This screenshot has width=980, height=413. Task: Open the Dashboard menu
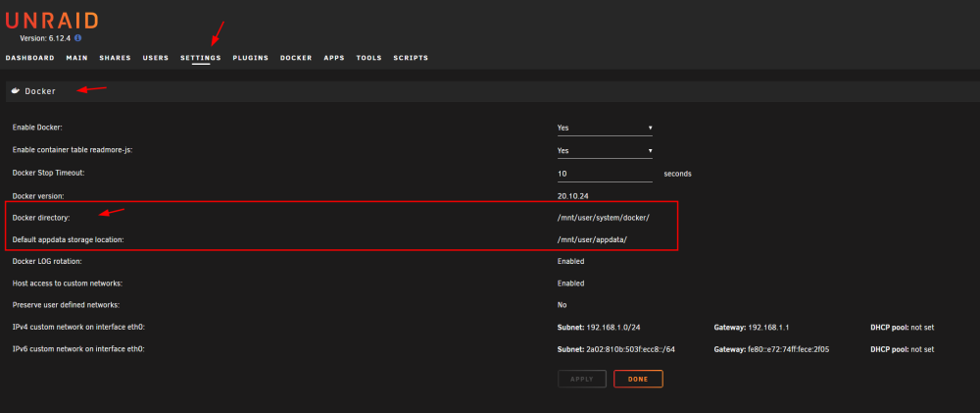pos(30,58)
